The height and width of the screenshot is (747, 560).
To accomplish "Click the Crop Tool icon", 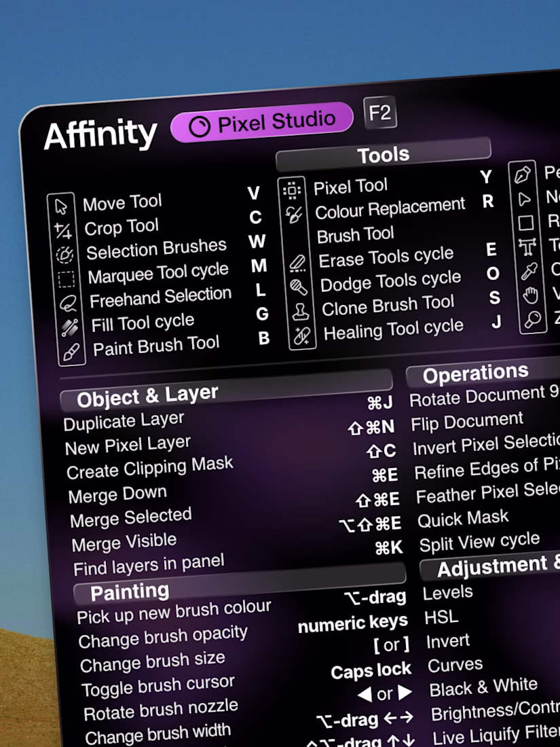I will pos(62,231).
